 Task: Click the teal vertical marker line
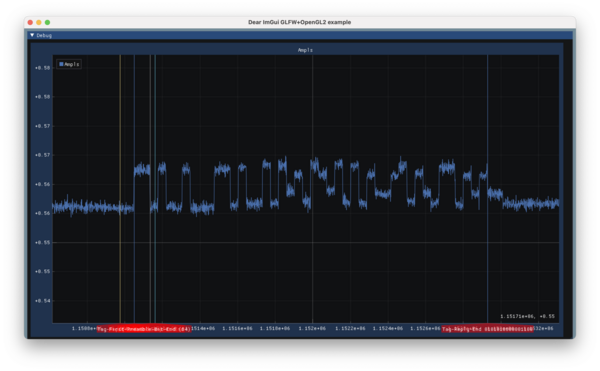155,189
